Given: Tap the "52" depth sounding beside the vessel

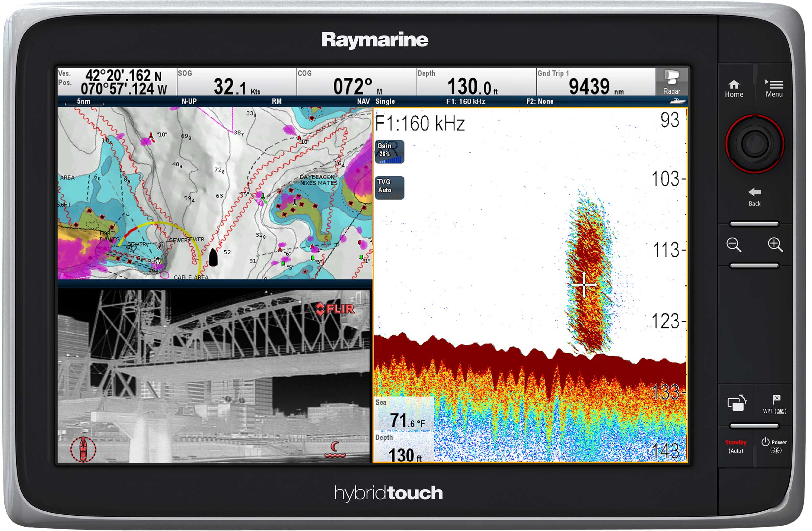Looking at the screenshot, I should click(x=227, y=252).
